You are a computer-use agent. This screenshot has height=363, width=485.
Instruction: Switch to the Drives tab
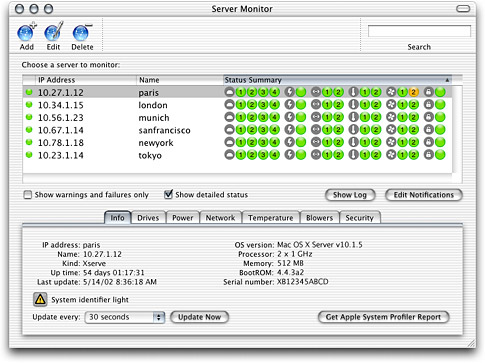(148, 218)
